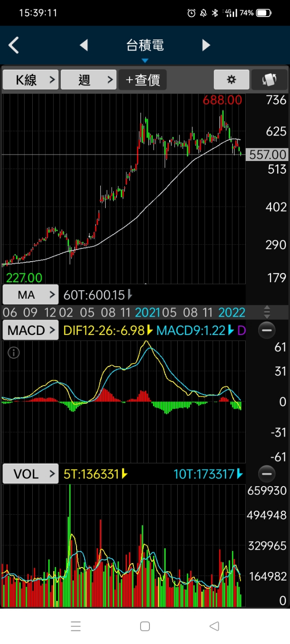Screen dimensions: 290x644
Task: Open the MACD indicator selector
Action: pos(30,330)
